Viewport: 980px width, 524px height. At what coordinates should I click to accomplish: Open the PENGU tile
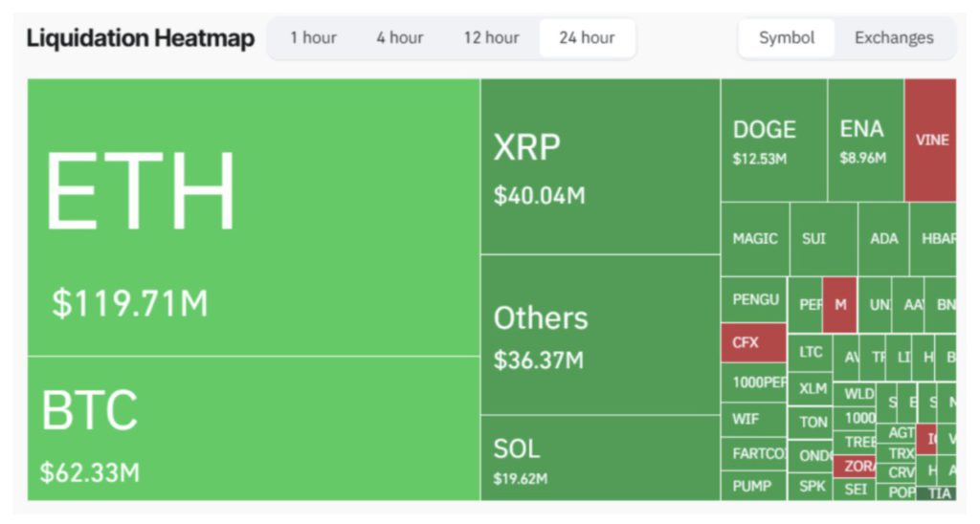[753, 299]
